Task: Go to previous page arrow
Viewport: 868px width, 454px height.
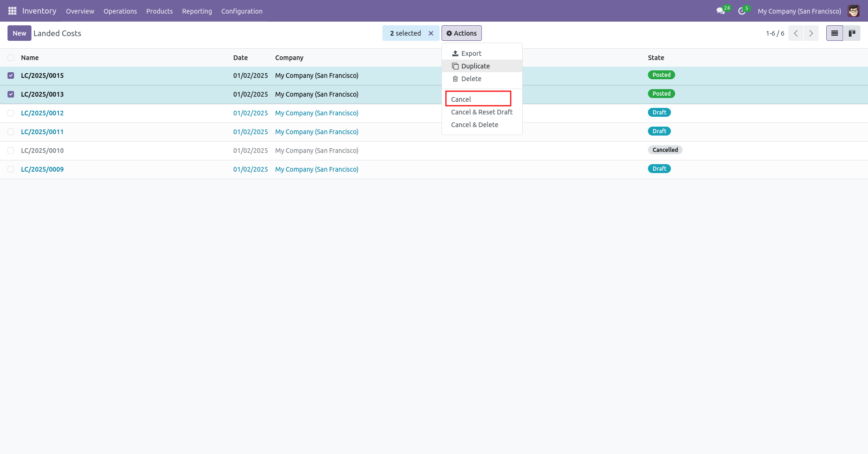Action: 796,33
